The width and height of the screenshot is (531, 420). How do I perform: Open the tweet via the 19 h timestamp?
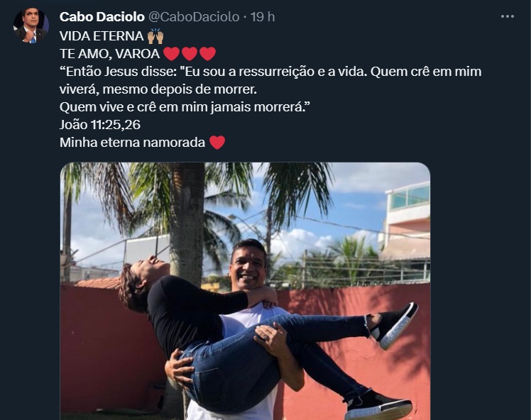pos(263,16)
